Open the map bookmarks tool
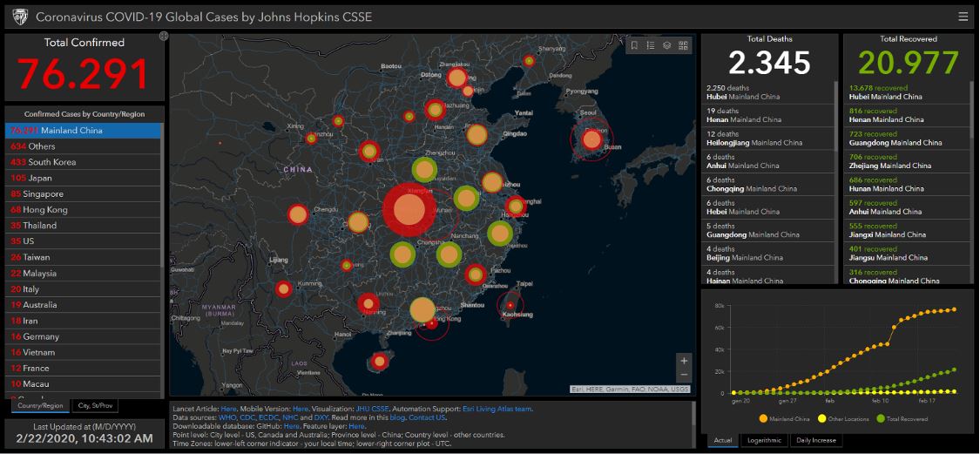 (x=634, y=45)
